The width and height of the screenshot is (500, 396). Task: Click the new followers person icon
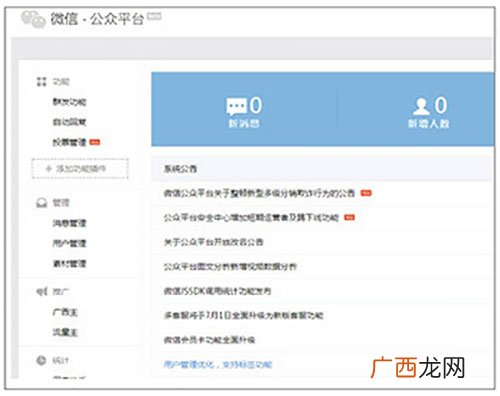[421, 106]
